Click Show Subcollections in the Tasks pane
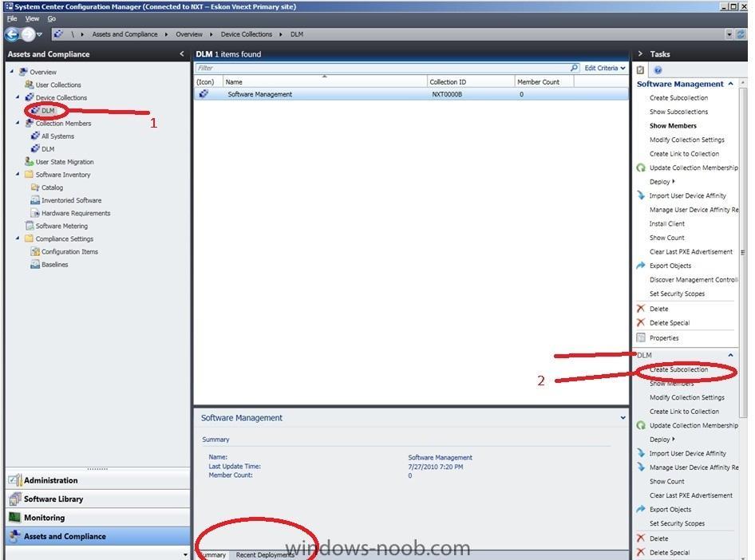 point(678,112)
